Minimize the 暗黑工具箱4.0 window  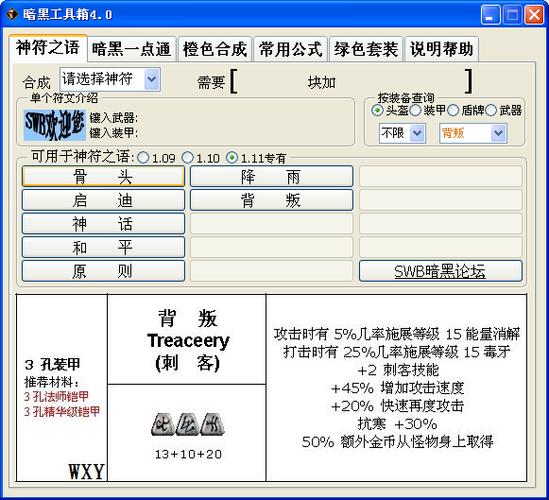tap(491, 15)
